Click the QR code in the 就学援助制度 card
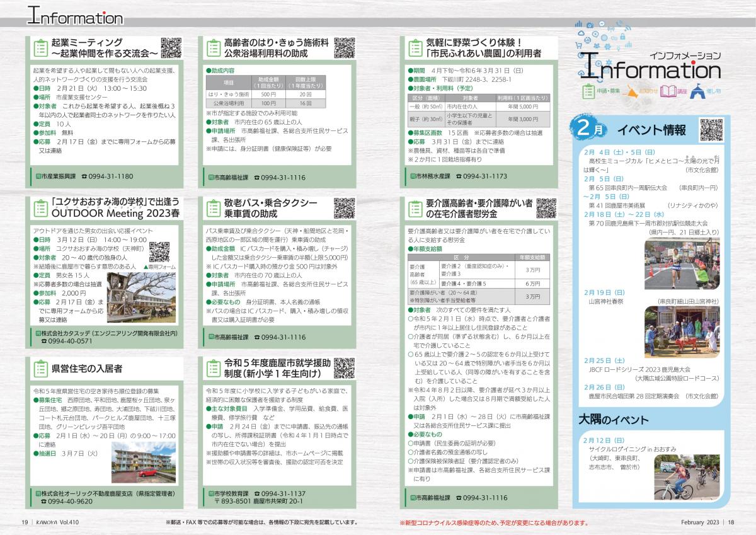 pyautogui.click(x=344, y=367)
